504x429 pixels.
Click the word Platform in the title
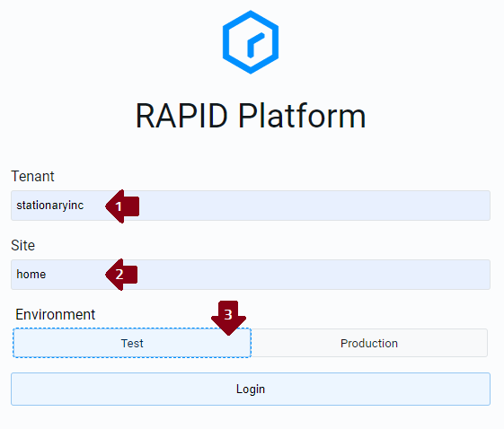(302, 116)
